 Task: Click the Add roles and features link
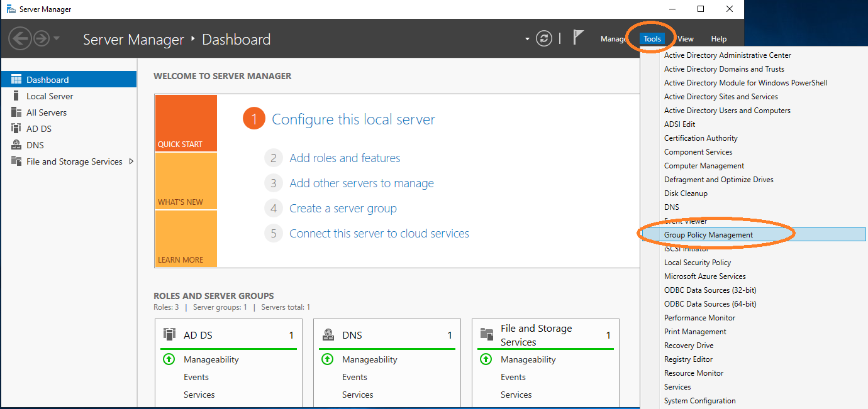[344, 158]
